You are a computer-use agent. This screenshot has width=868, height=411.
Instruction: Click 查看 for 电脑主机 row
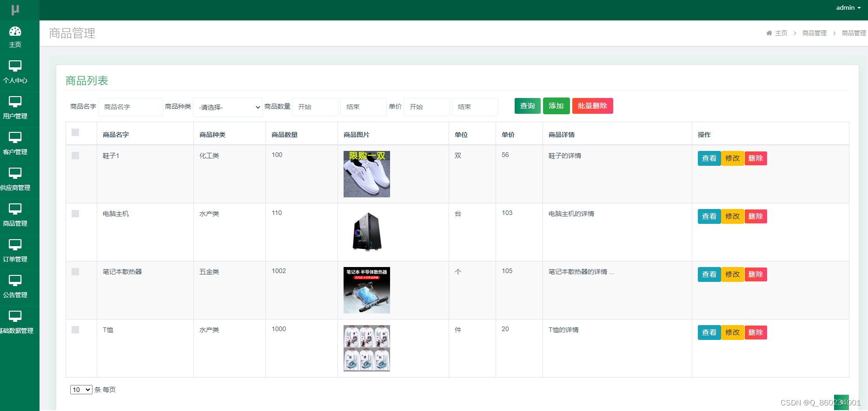[x=709, y=216]
